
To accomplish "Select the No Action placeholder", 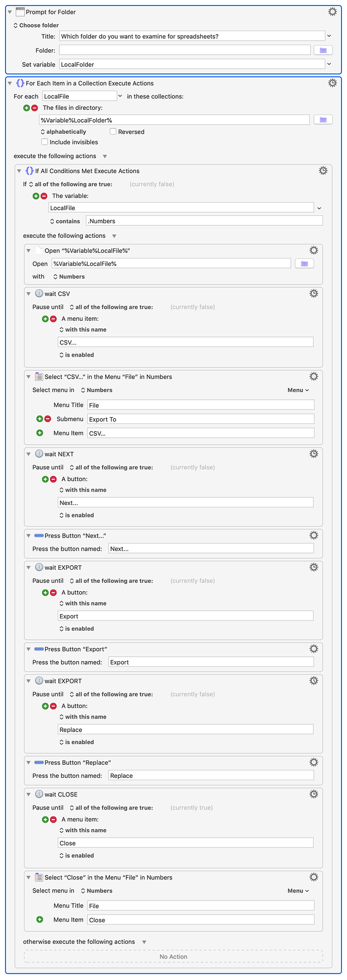I will [x=173, y=957].
